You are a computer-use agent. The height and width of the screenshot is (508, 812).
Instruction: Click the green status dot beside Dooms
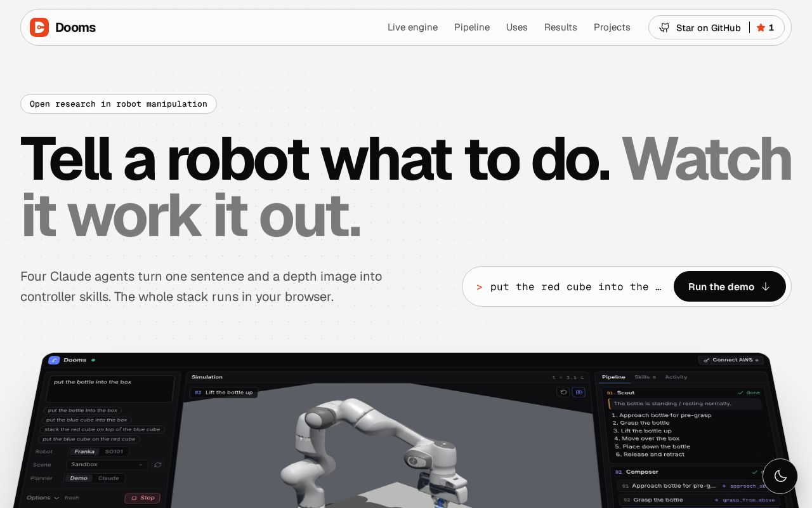[93, 360]
